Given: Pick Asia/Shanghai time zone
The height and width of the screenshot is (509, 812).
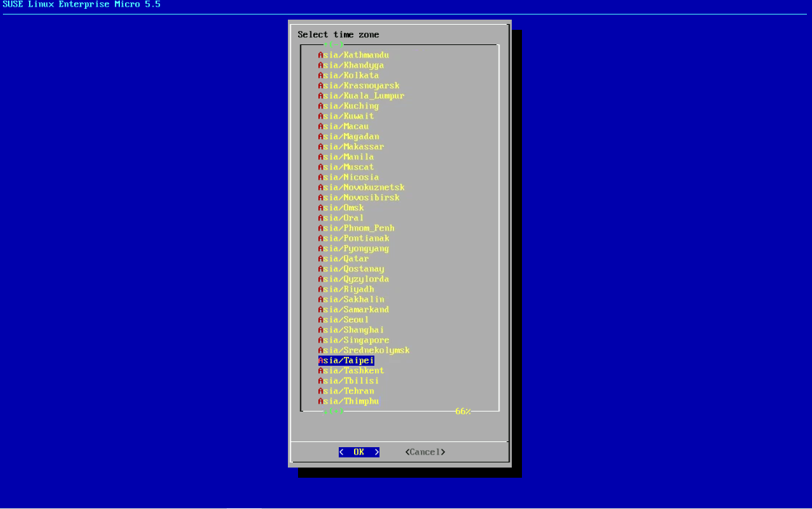Looking at the screenshot, I should click(x=350, y=330).
